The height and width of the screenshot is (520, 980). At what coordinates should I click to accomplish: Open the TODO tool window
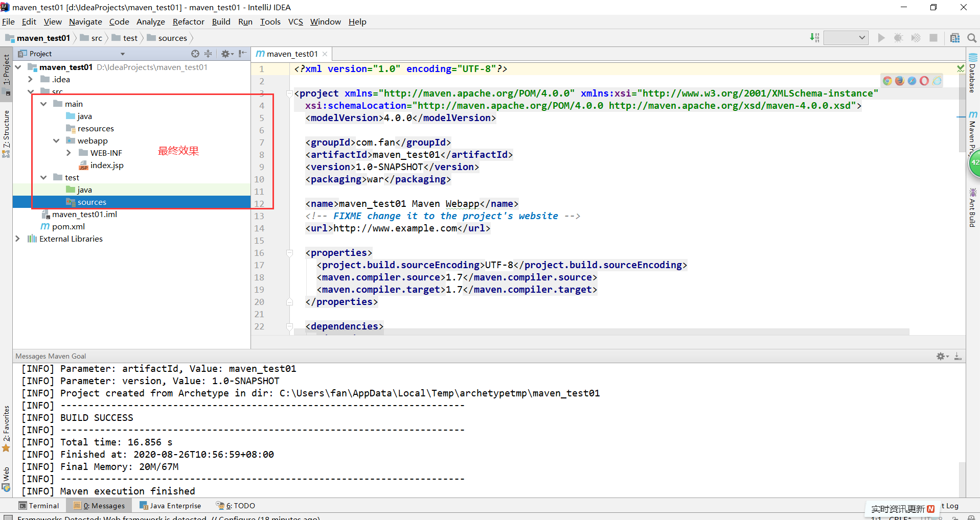(x=236, y=506)
